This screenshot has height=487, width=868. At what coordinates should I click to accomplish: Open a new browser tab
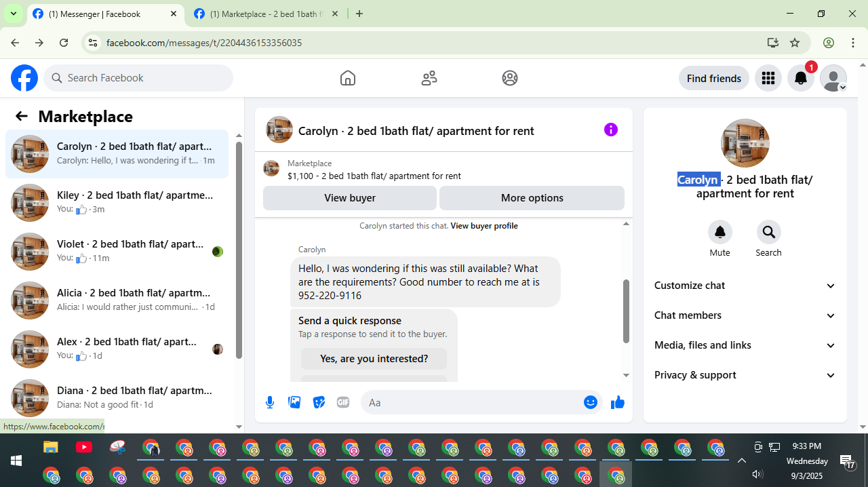pos(359,14)
